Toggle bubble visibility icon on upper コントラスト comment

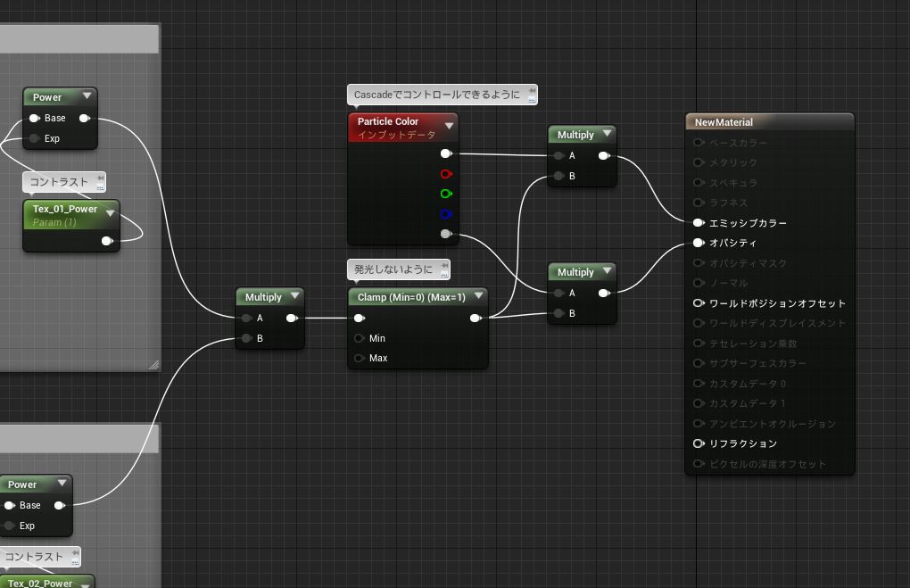pyautogui.click(x=100, y=186)
